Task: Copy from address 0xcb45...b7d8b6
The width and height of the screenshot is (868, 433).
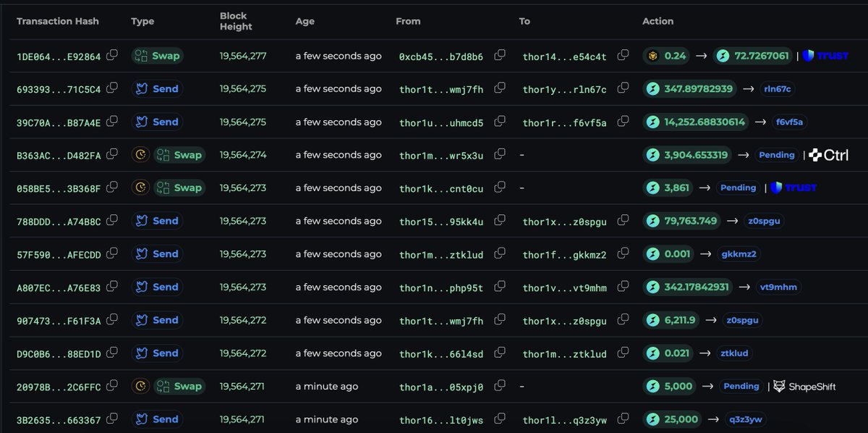Action: click(x=499, y=56)
